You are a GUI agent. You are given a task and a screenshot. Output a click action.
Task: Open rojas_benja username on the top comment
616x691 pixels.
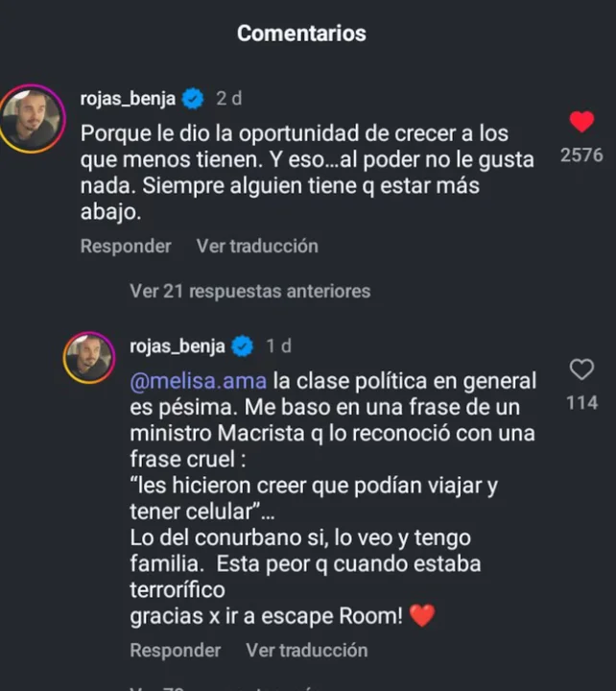pyautogui.click(x=129, y=98)
